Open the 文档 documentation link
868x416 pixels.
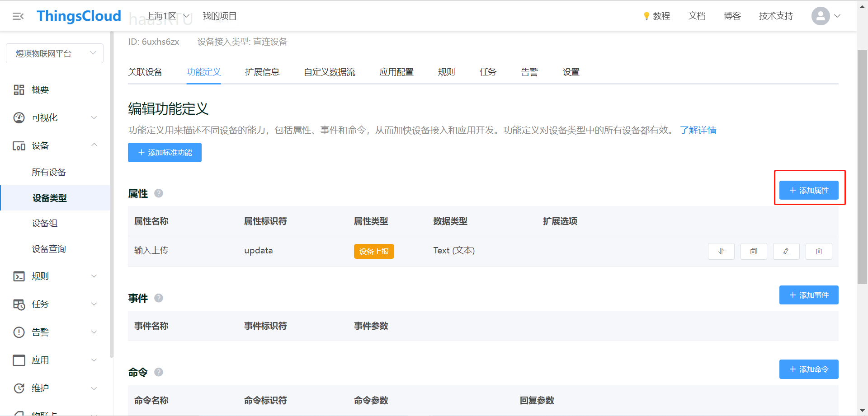[x=697, y=16]
